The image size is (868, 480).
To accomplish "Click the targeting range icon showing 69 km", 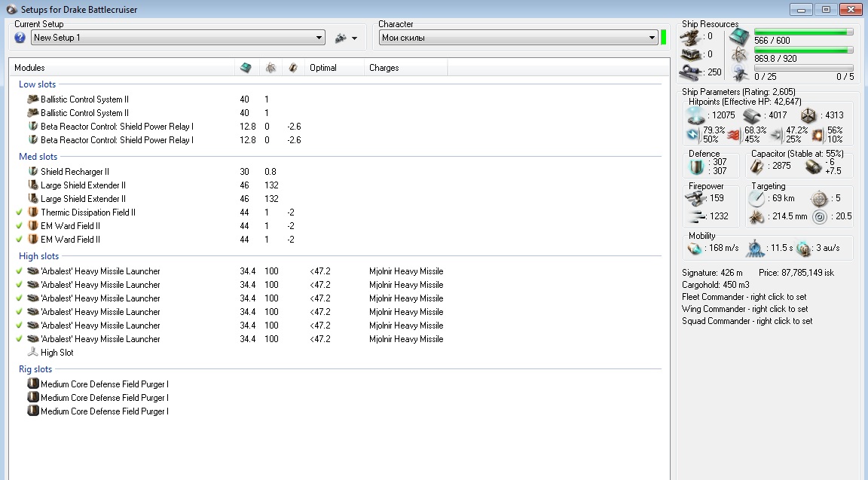I will 756,198.
